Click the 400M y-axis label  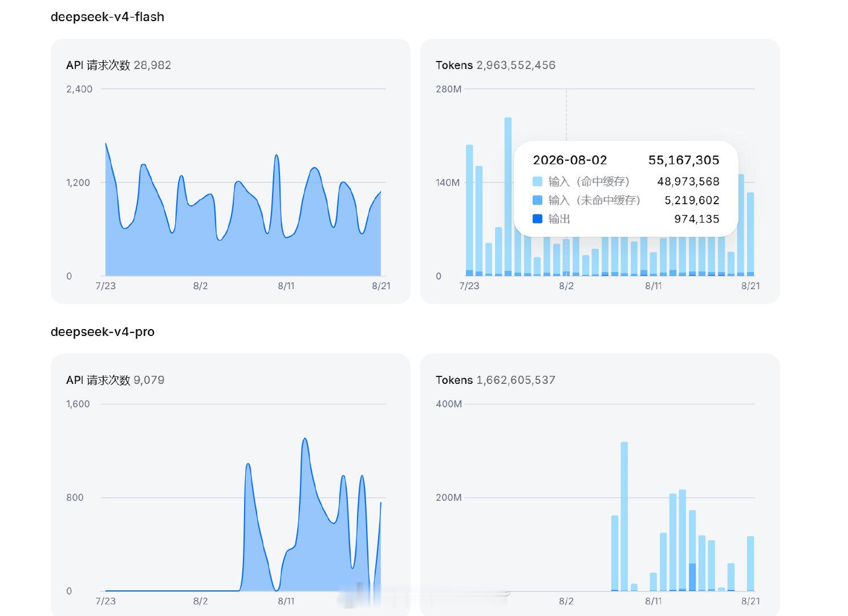click(449, 404)
